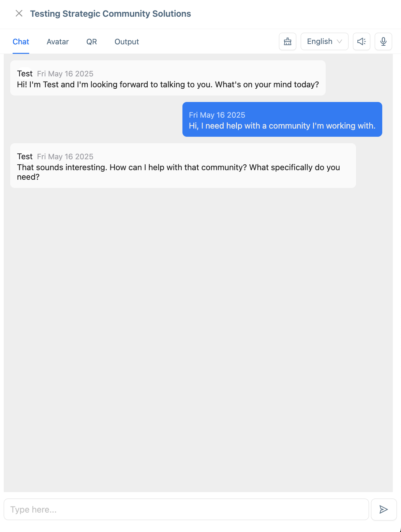Click the Type here message input field
Viewport: 401px width, 532px height.
click(x=186, y=509)
